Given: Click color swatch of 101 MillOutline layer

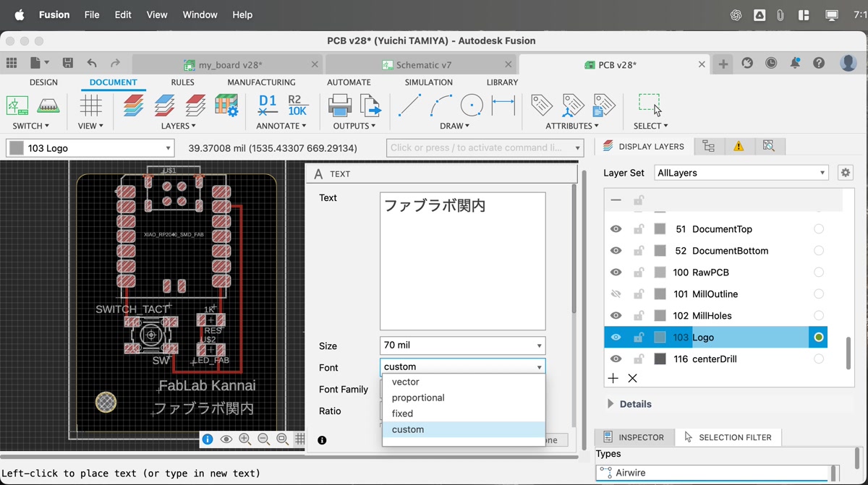Looking at the screenshot, I should coord(660,294).
